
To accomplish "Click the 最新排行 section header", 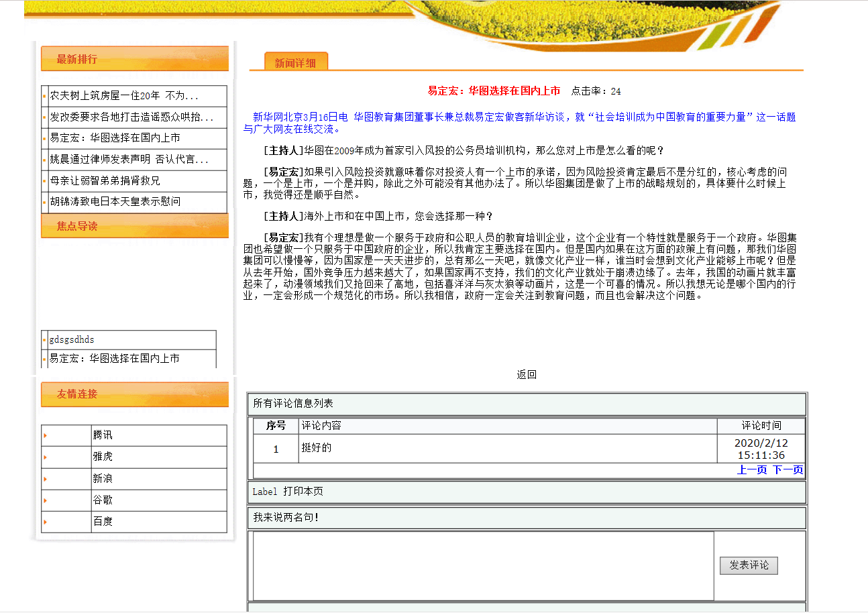I will click(77, 60).
